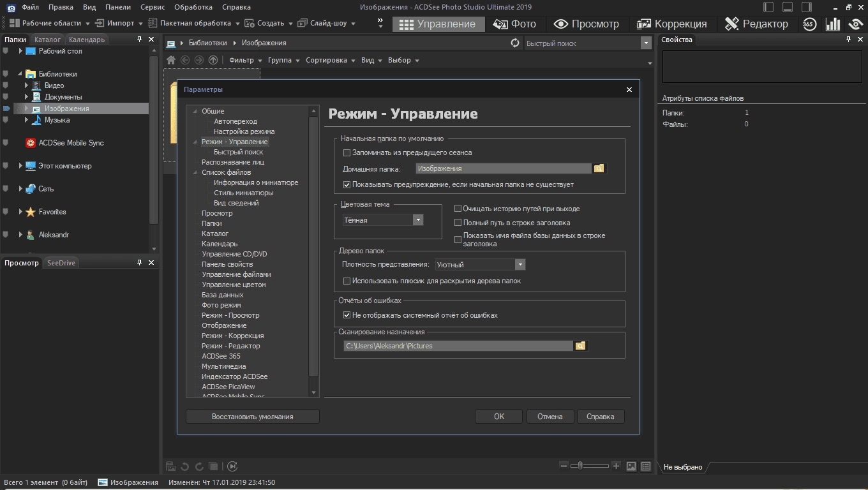This screenshot has width=868, height=490.
Task: Pin the Properties panel
Action: click(x=849, y=40)
